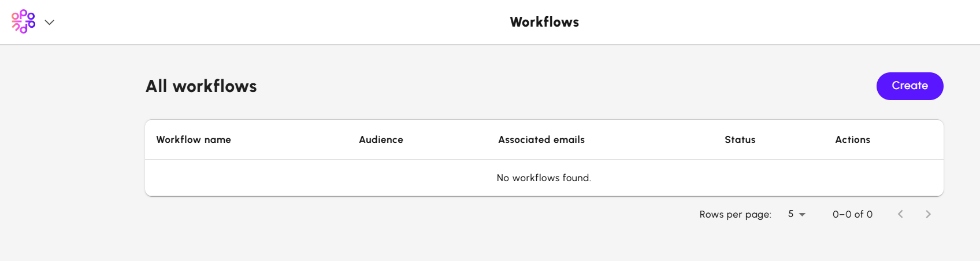Click the No workflows found message
The width and height of the screenshot is (980, 261).
(544, 178)
